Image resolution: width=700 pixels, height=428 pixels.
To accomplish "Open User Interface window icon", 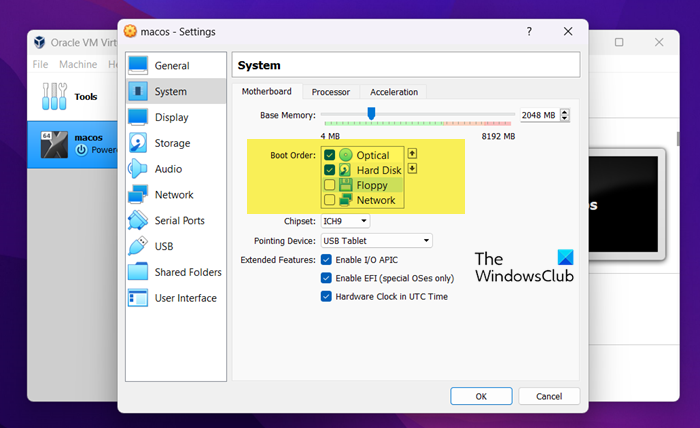I will [x=138, y=298].
